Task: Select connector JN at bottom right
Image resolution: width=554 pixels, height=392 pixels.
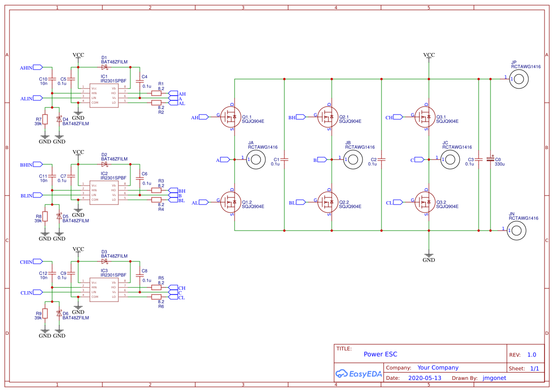Action: 516,231
